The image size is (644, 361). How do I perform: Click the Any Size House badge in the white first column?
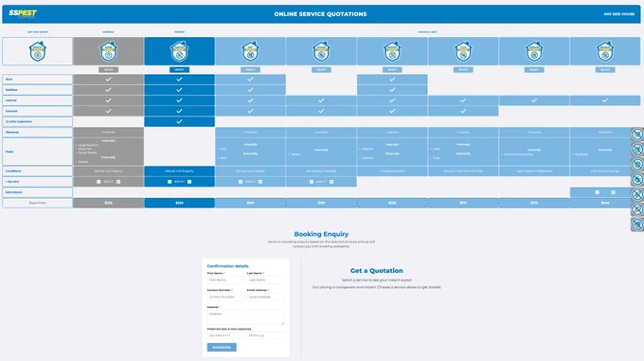pos(37,51)
